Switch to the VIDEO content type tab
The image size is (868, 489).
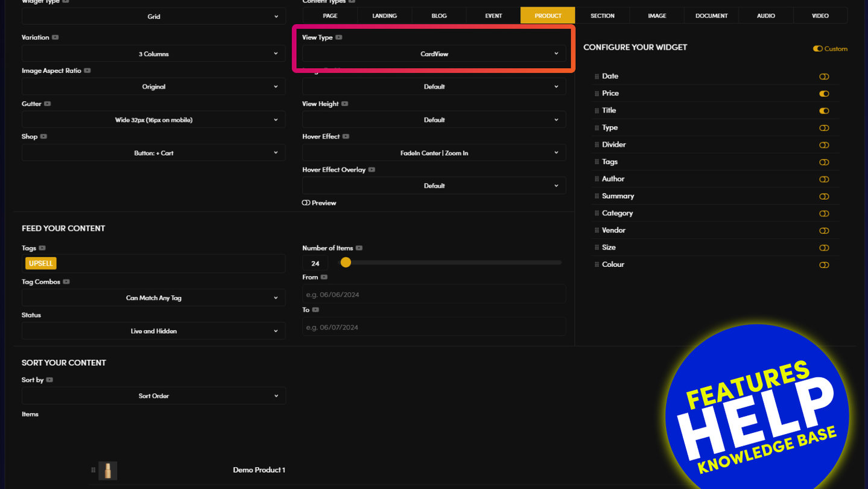[820, 16]
